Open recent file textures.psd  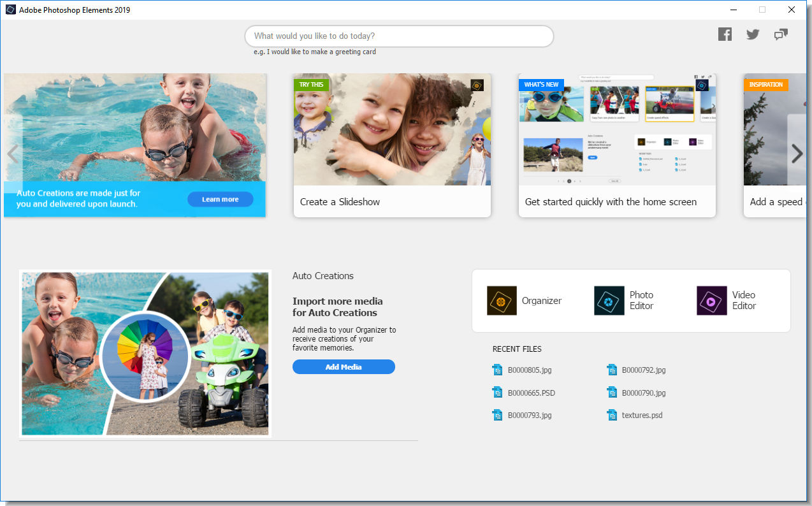pos(635,415)
